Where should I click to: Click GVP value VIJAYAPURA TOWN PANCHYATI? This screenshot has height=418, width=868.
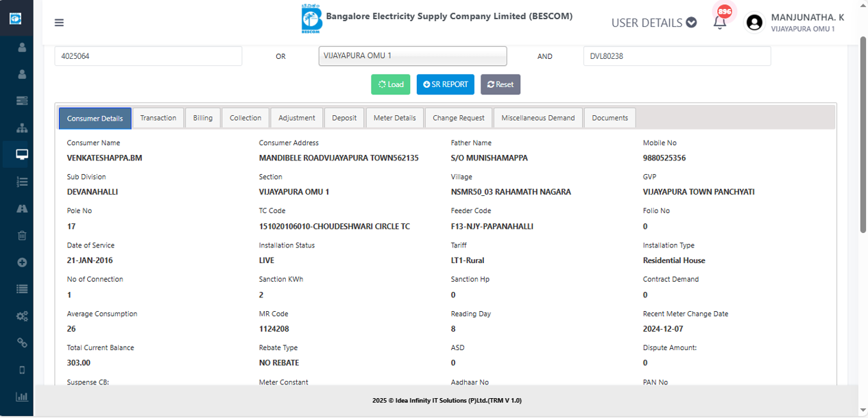tap(699, 192)
